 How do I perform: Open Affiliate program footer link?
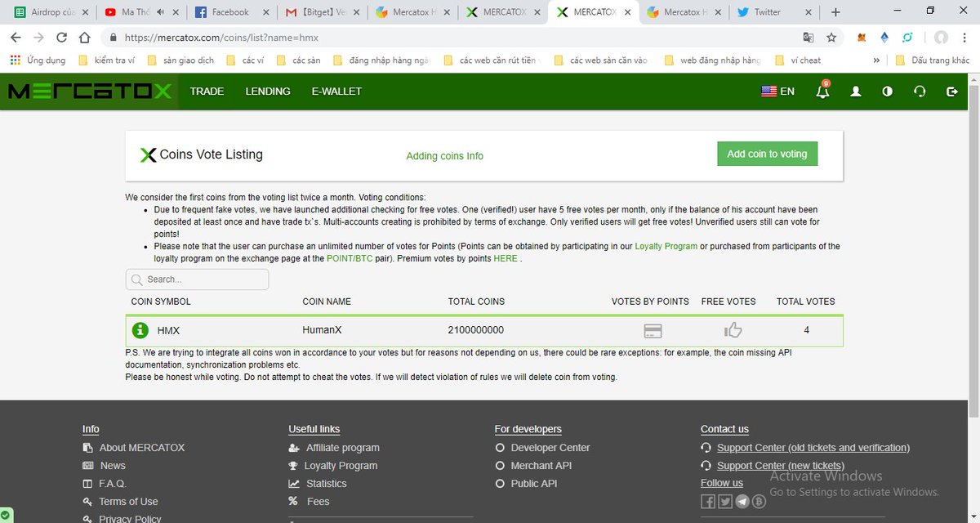343,448
